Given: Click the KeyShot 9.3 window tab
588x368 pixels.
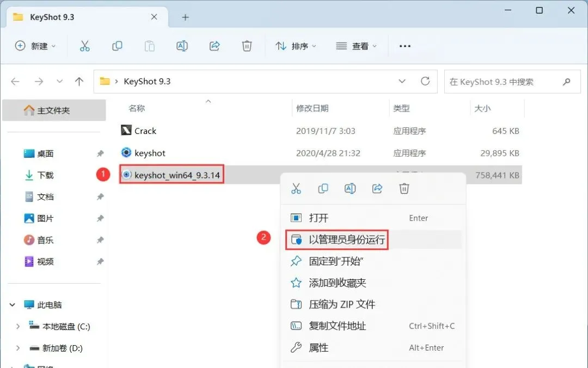Looking at the screenshot, I should coord(87,17).
